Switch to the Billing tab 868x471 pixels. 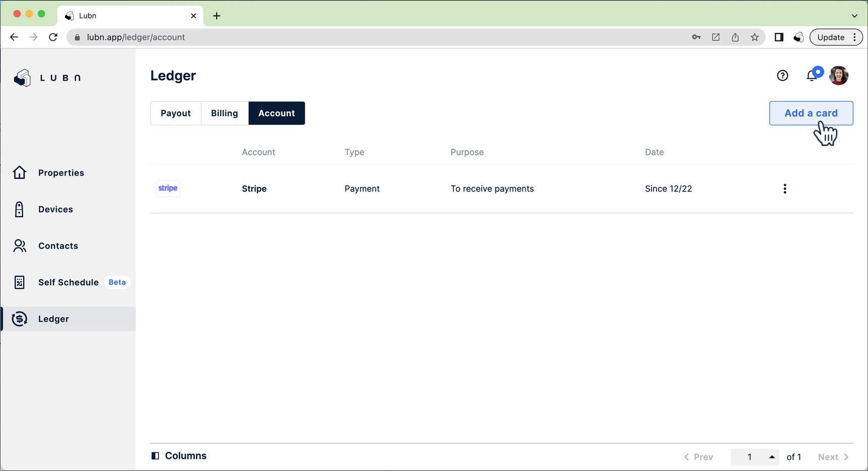[x=225, y=113]
